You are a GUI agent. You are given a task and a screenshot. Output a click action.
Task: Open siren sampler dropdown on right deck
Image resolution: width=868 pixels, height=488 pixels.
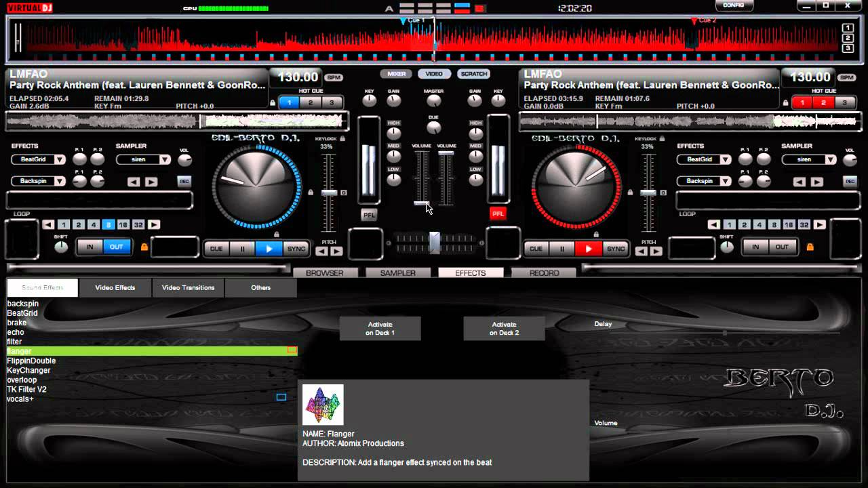coord(831,160)
